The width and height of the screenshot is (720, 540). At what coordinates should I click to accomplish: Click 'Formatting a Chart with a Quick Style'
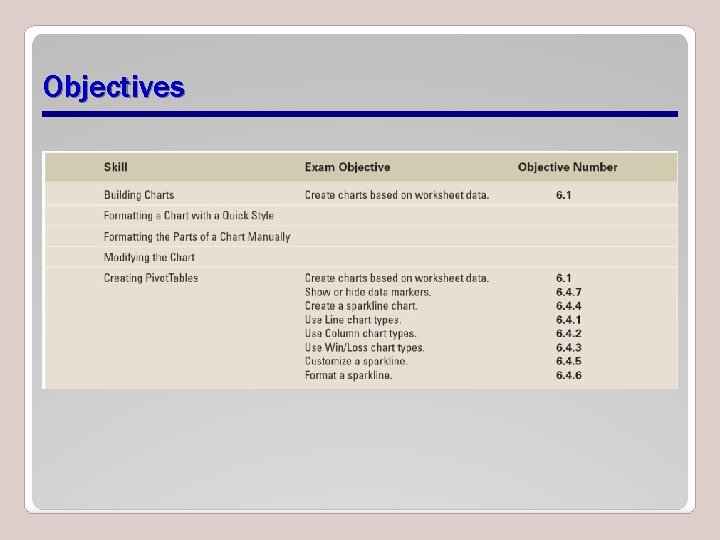pos(189,216)
